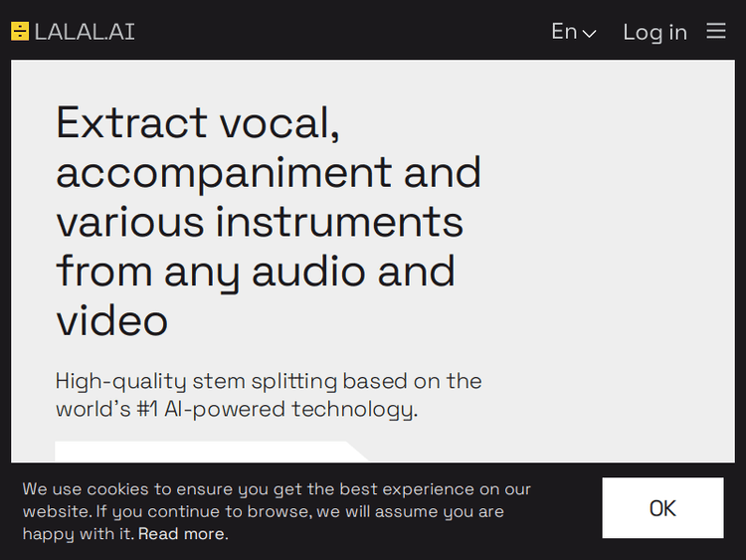Open the En language selector
This screenshot has height=560, width=746.
(x=573, y=32)
